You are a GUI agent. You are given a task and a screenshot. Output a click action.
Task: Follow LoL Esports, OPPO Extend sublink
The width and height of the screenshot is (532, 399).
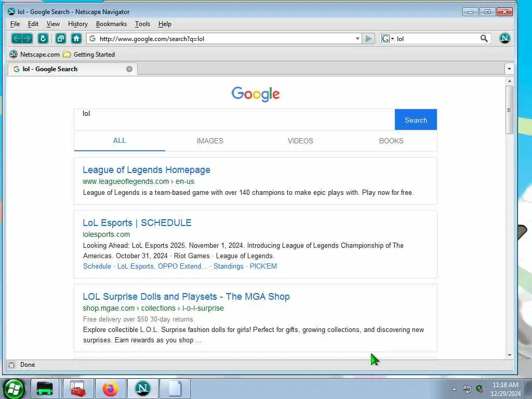(162, 267)
